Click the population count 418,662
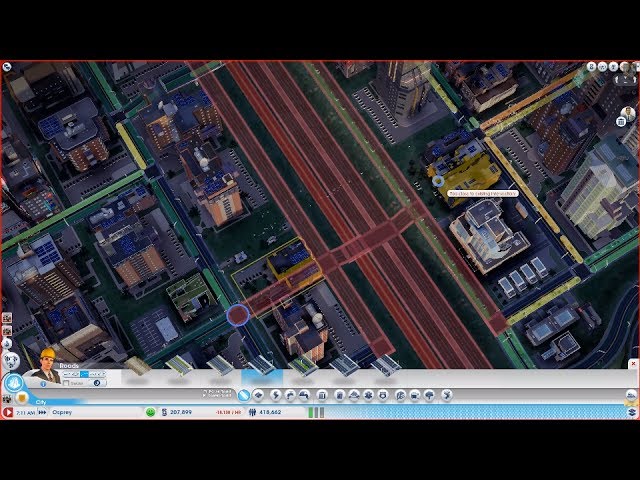640x480 pixels. (270, 412)
